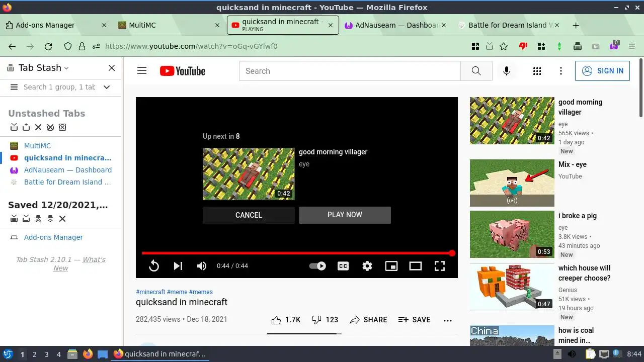Click the #minecraft hashtag
This screenshot has height=362, width=644.
[150, 292]
